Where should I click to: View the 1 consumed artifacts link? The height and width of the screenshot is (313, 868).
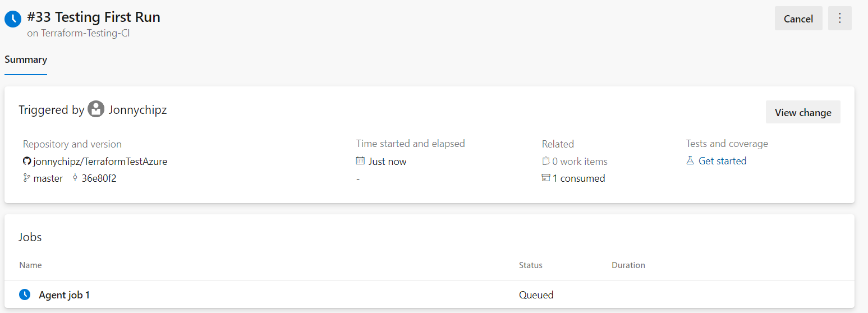578,178
